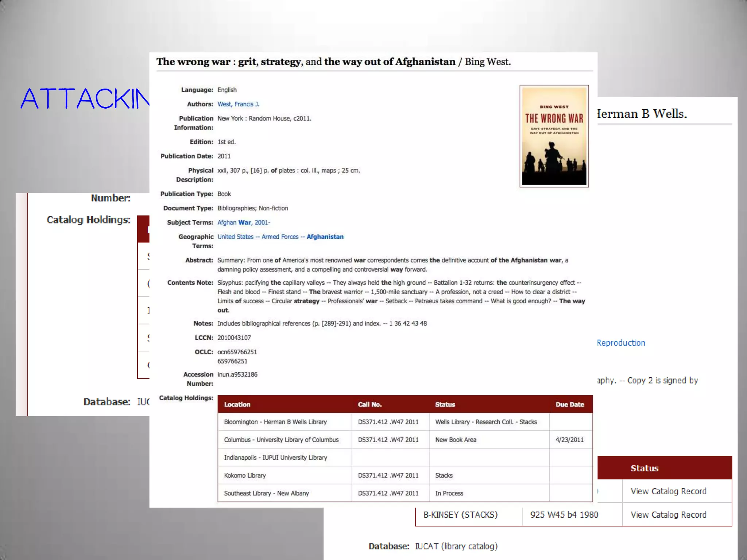The height and width of the screenshot is (560, 747).
Task: Click Status column header in center table
Action: 445,404
